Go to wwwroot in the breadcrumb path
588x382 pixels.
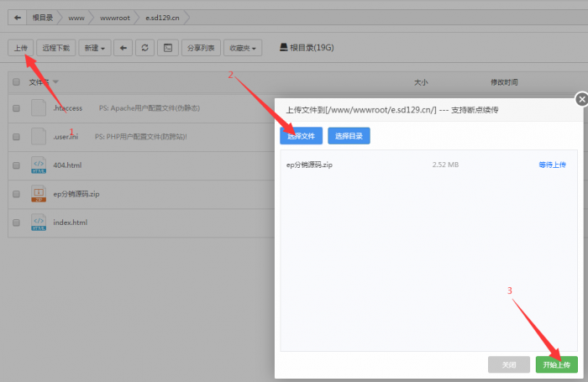[x=114, y=17]
